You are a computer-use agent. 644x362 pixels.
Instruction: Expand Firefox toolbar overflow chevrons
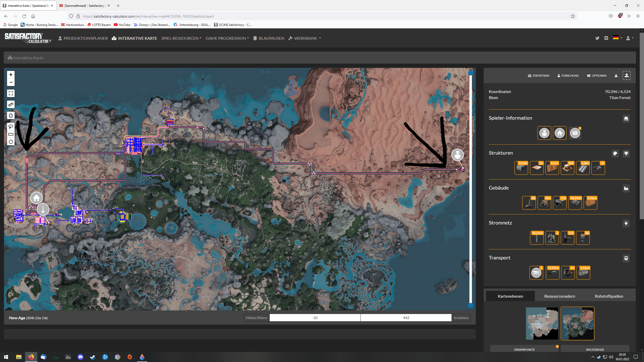629,16
